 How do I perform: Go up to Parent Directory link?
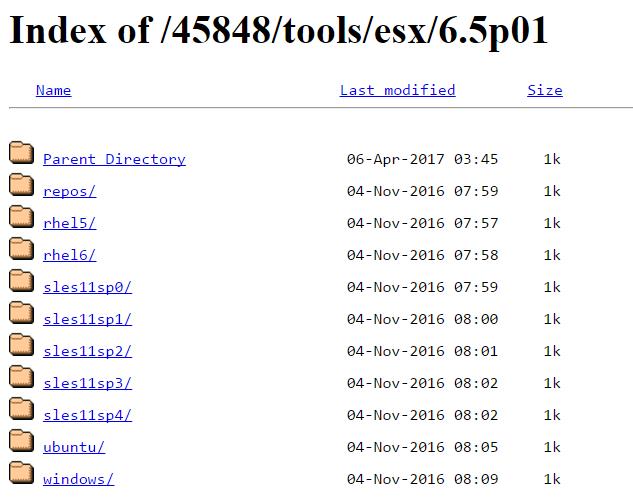tap(114, 159)
